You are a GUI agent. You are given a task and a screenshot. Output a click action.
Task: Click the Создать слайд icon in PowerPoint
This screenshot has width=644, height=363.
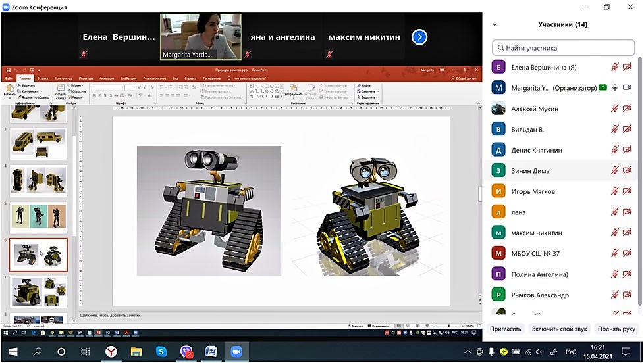[61, 89]
